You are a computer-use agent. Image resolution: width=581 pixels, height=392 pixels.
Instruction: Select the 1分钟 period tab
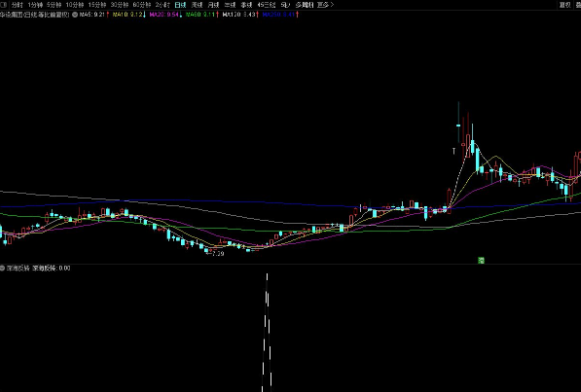click(x=35, y=5)
